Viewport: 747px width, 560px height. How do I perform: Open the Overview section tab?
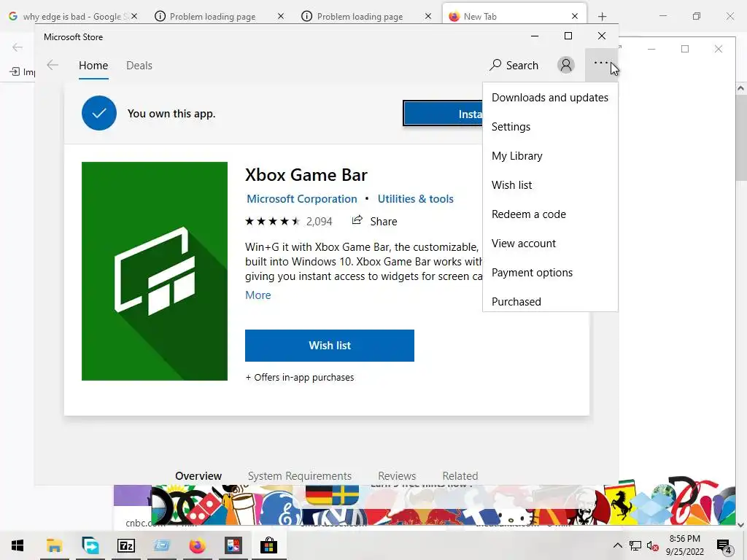click(198, 475)
